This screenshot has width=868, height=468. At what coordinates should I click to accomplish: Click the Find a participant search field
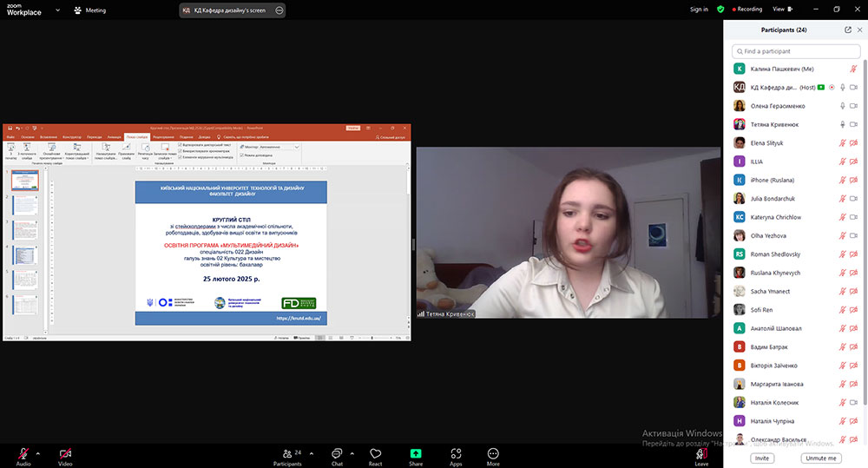pos(796,51)
